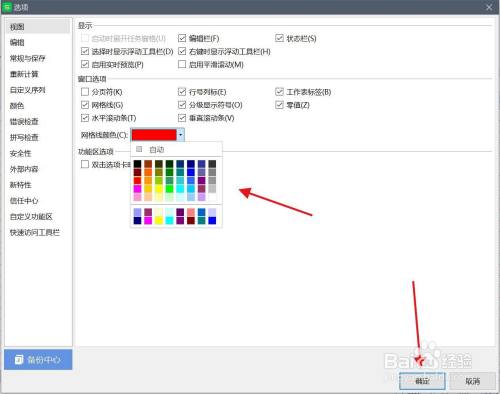Enable the 分页符(K) checkbox
The image size is (500, 394).
click(85, 92)
